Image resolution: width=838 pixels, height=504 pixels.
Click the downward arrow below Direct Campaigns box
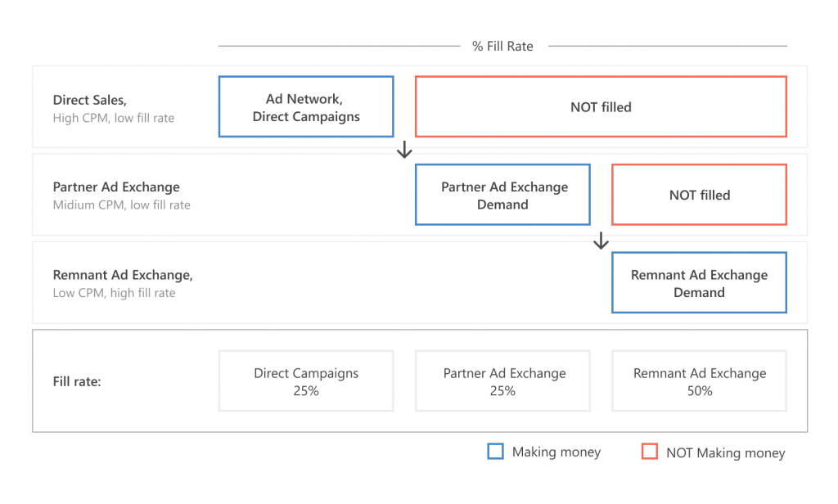pyautogui.click(x=403, y=151)
